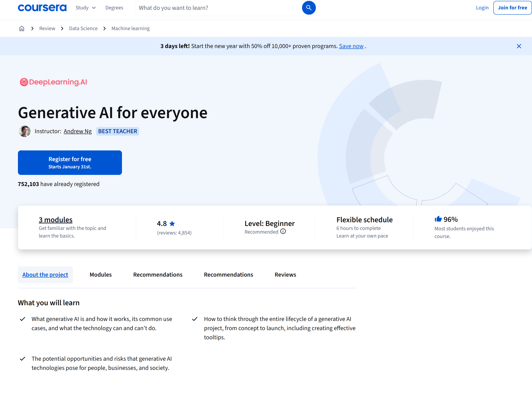The width and height of the screenshot is (532, 393).
Task: Click the Save now link
Action: tap(351, 46)
